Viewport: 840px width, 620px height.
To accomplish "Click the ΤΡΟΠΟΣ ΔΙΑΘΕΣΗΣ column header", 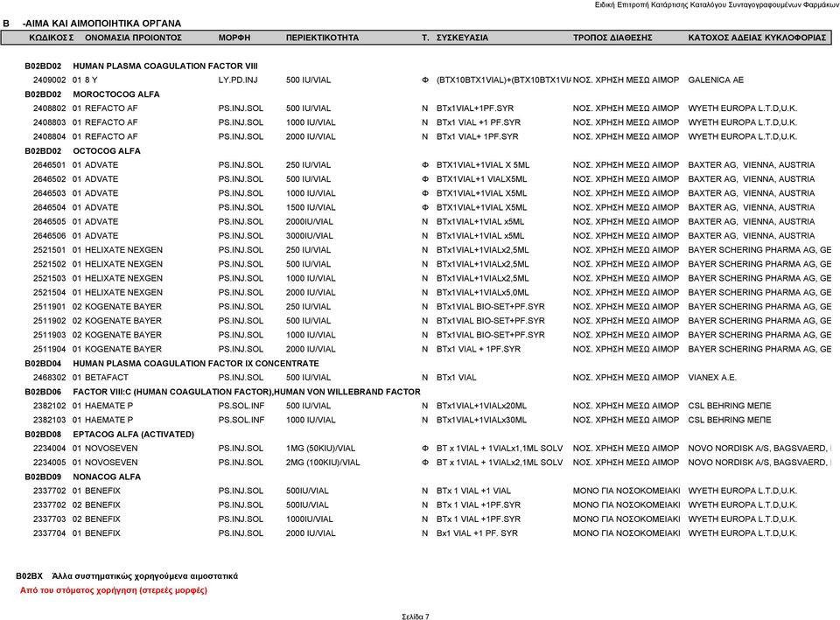I will 612,38.
